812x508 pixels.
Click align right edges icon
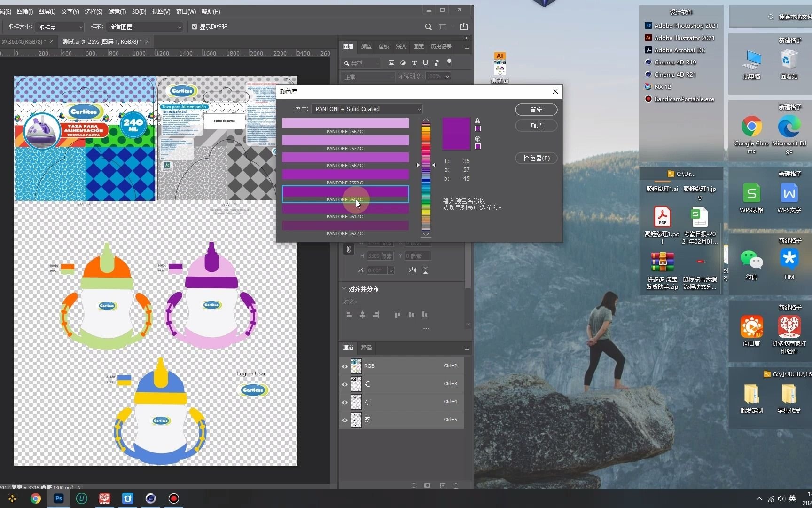[375, 315]
